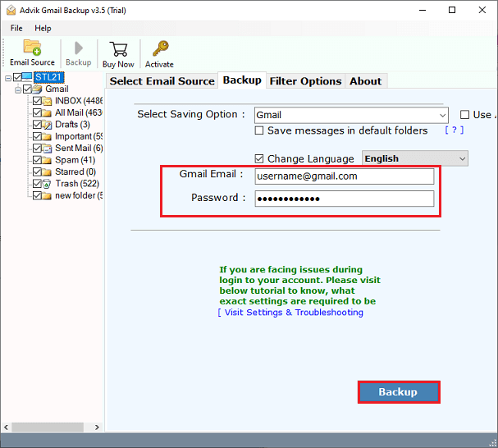Click the All Mail folder icon

click(x=47, y=112)
